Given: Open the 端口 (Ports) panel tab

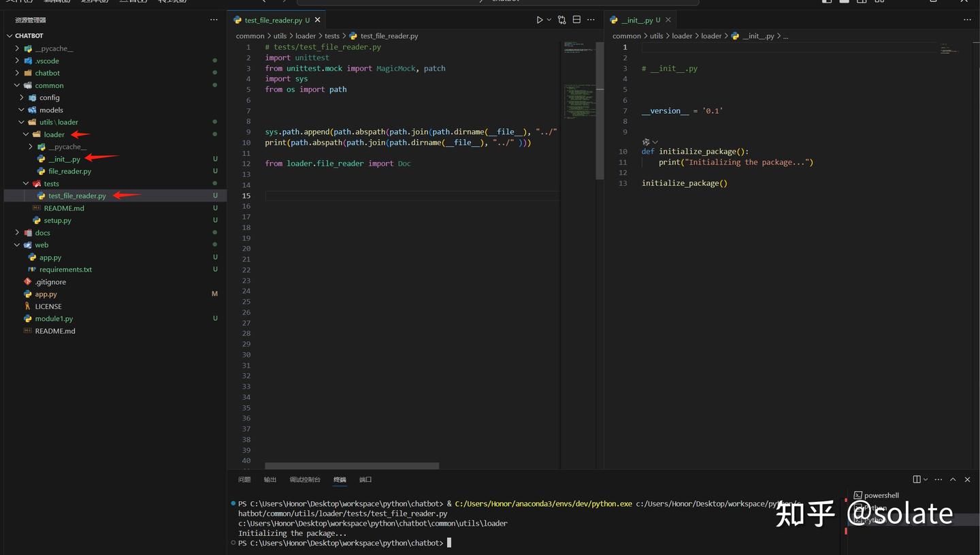Looking at the screenshot, I should [x=365, y=479].
